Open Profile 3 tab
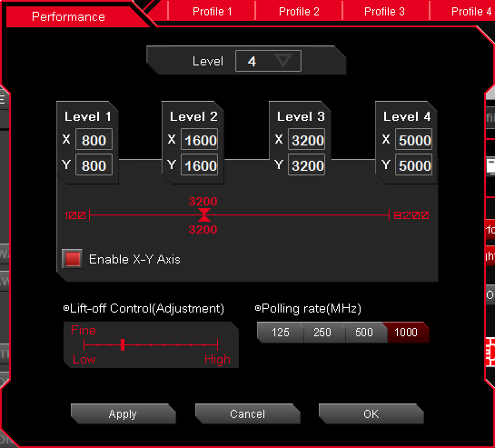Image resolution: width=495 pixels, height=448 pixels. pyautogui.click(x=384, y=12)
